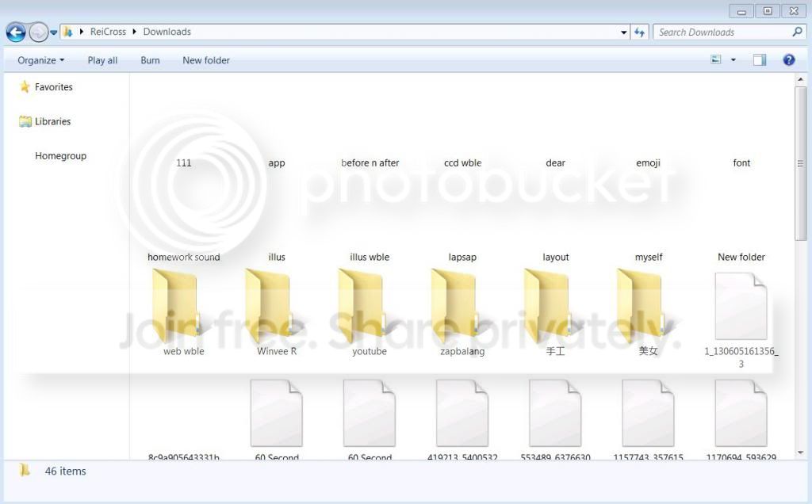The width and height of the screenshot is (812, 504).
Task: Click the Back navigation arrow
Action: pos(16,32)
